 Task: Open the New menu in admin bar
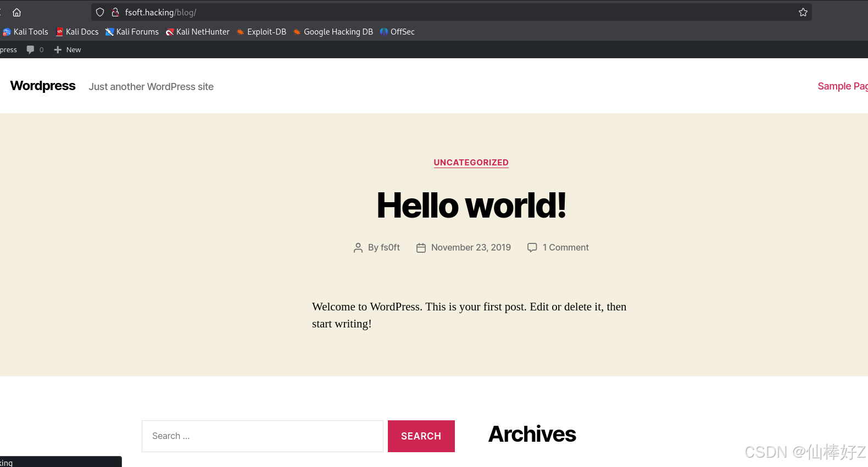[68, 49]
